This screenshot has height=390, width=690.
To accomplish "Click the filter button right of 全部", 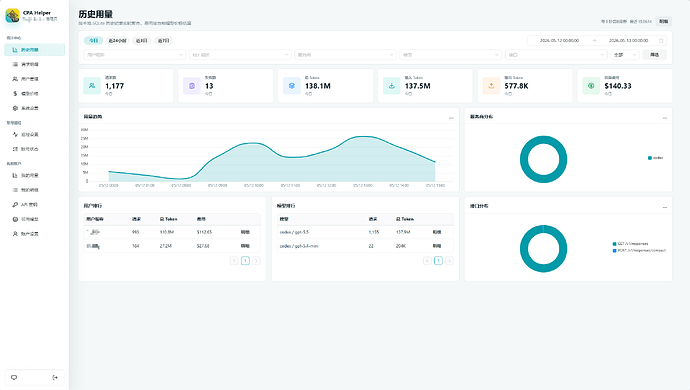I will pos(654,55).
